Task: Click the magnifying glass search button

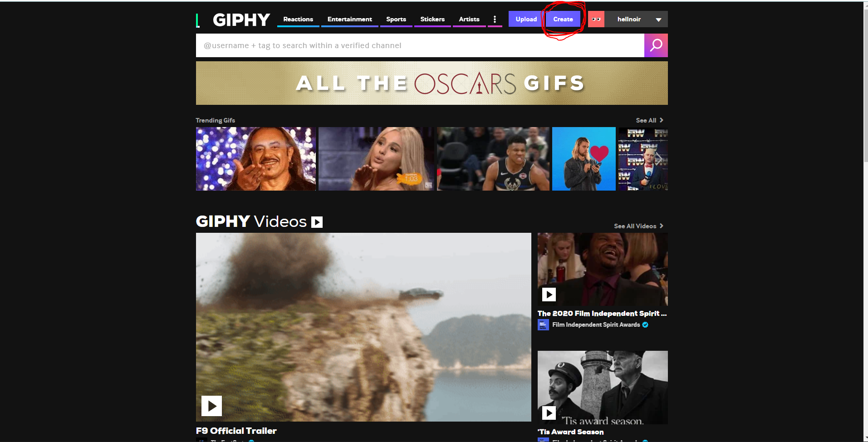Action: pos(656,45)
